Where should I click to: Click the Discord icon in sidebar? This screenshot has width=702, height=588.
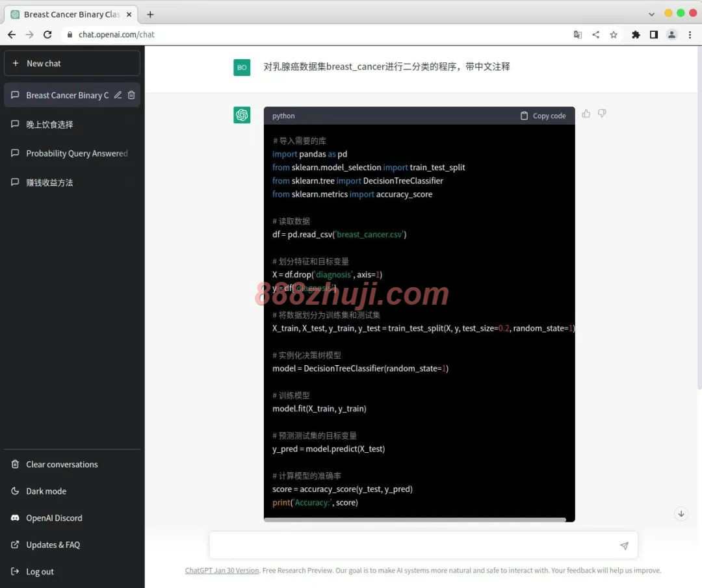tap(15, 518)
